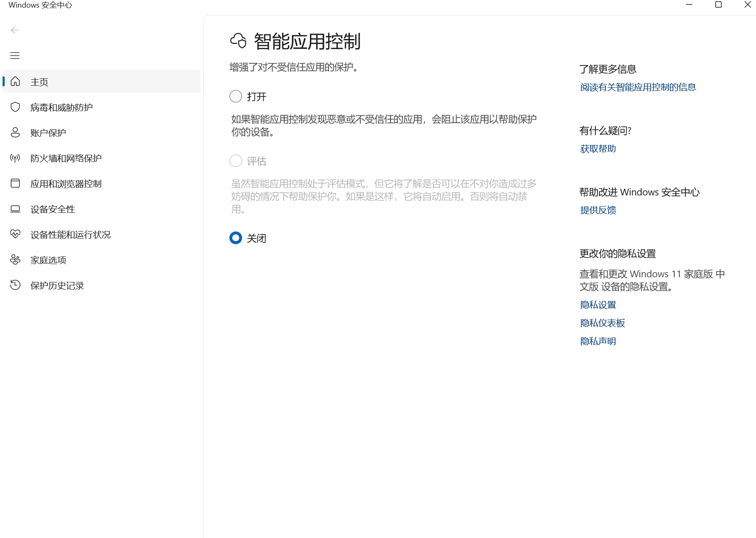Open 应用和浏览器控制 page
The width and height of the screenshot is (756, 538).
click(101, 184)
